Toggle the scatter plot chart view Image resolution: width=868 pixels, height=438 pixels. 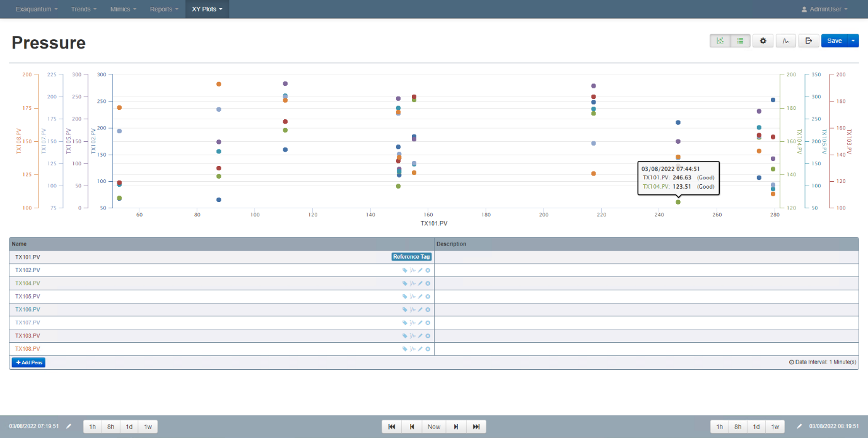click(720, 41)
